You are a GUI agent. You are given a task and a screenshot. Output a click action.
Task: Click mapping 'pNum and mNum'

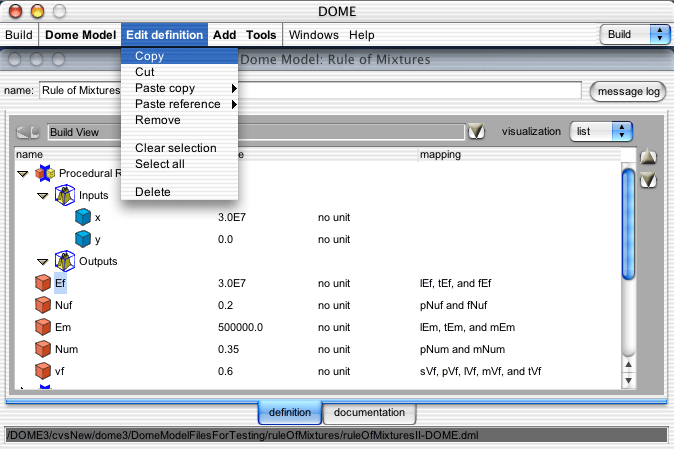pyautogui.click(x=462, y=349)
